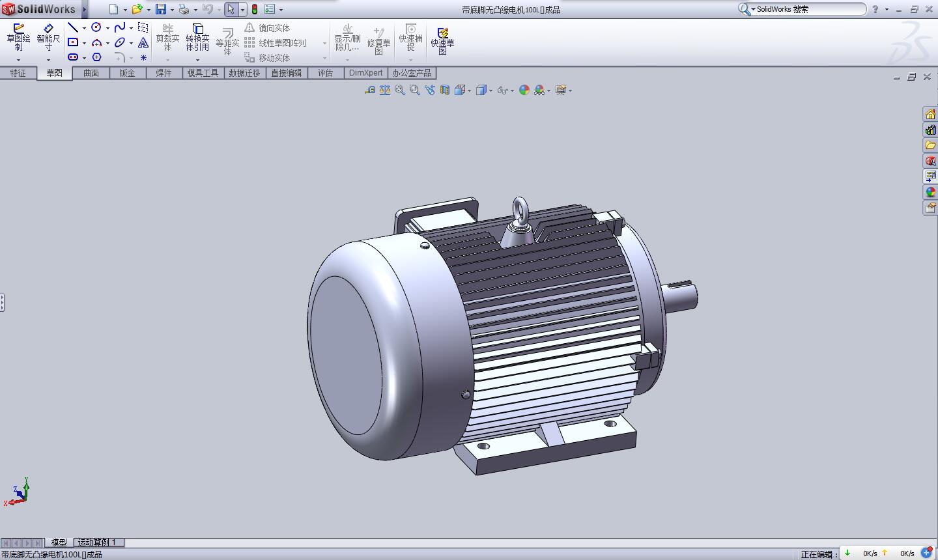Click the 镜向实体 mirror entities button
Viewport: 938px width, 560px height.
267,28
